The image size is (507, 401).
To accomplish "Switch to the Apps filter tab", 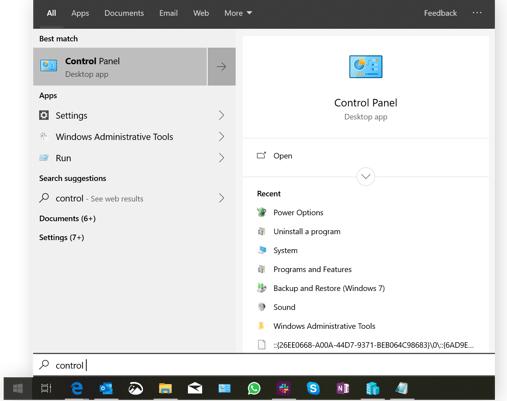I will coord(80,13).
